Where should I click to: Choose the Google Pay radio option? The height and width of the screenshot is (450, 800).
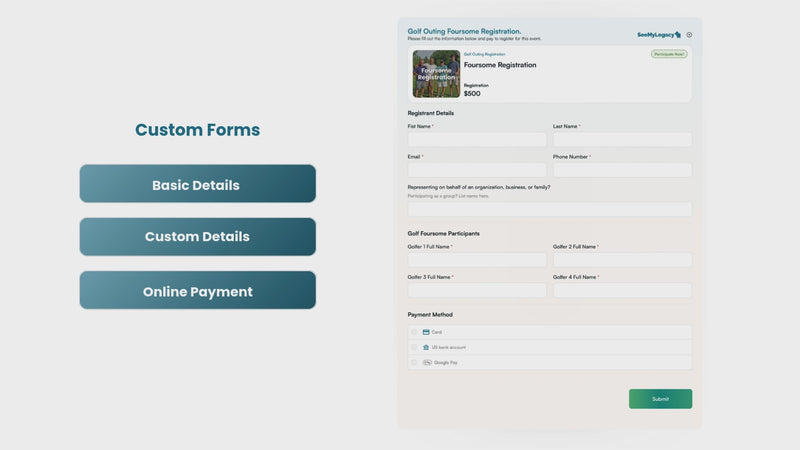coord(414,363)
